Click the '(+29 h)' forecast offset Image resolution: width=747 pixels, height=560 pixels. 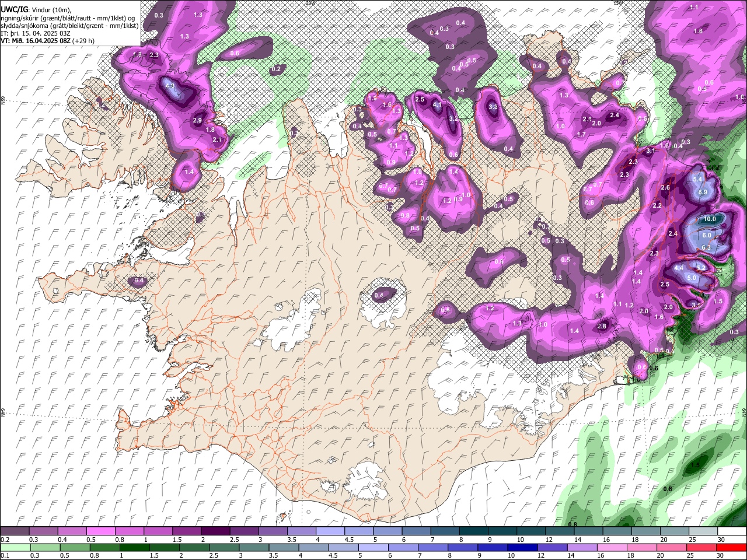click(83, 41)
